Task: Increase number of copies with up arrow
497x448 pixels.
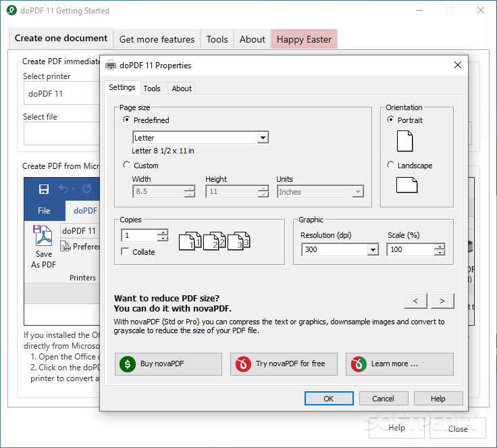Action: click(x=163, y=232)
